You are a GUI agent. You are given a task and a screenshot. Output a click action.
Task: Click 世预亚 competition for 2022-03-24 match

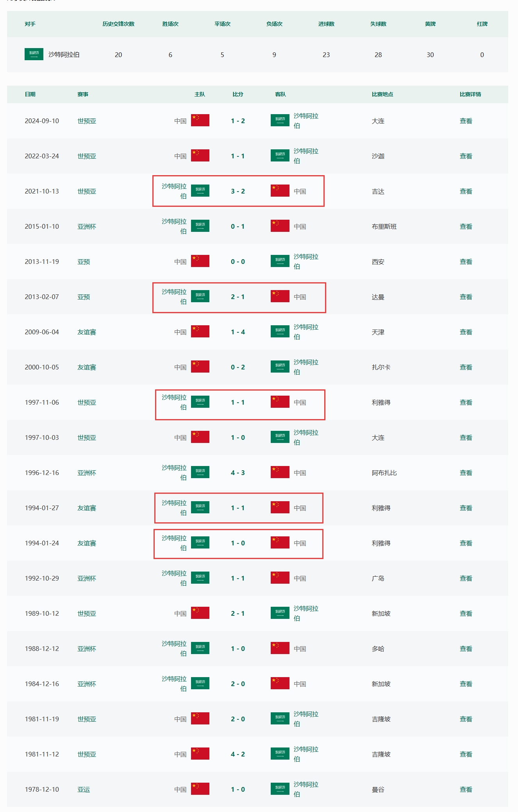[x=87, y=156]
